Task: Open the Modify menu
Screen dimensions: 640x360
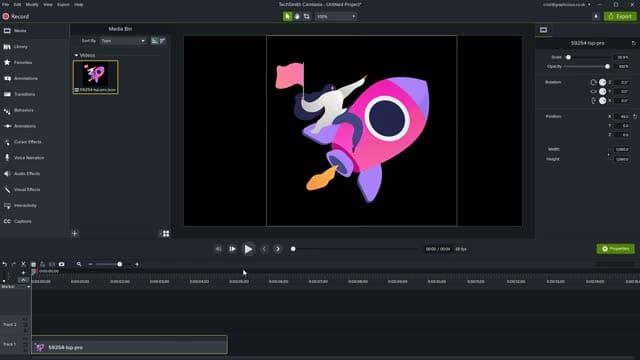Action: (x=32, y=4)
